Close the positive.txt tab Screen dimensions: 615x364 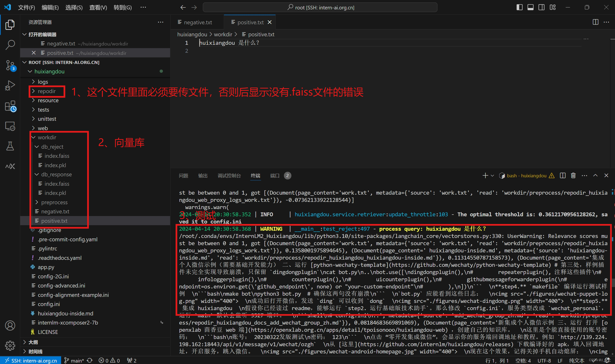click(x=269, y=22)
